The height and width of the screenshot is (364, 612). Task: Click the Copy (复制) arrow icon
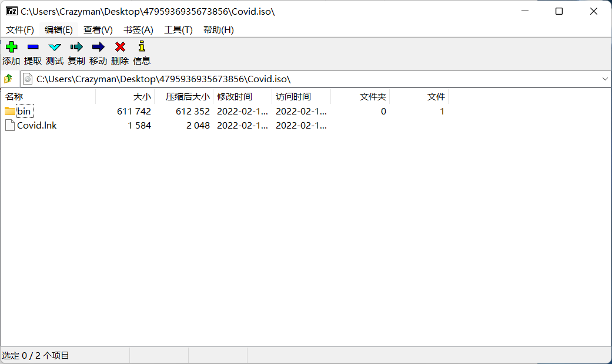(x=76, y=47)
